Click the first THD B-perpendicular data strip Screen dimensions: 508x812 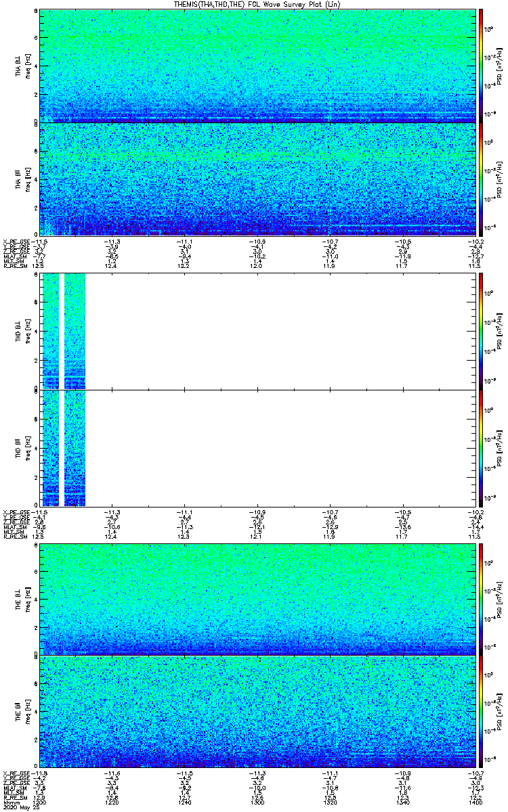coord(50,332)
